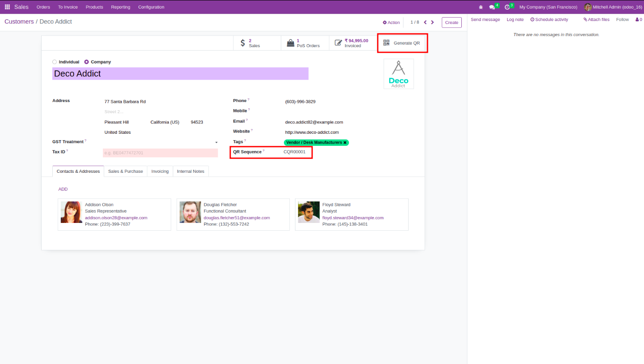Switch to Internal Notes tab

[190, 171]
